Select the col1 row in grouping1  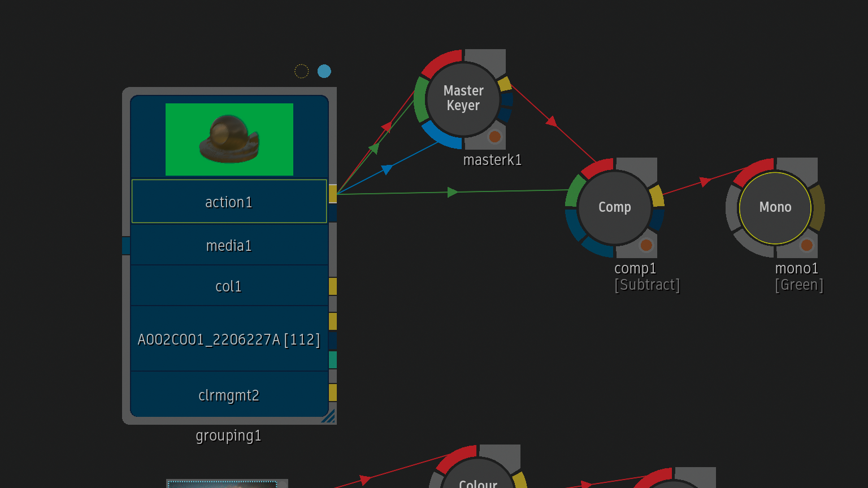[x=229, y=286]
